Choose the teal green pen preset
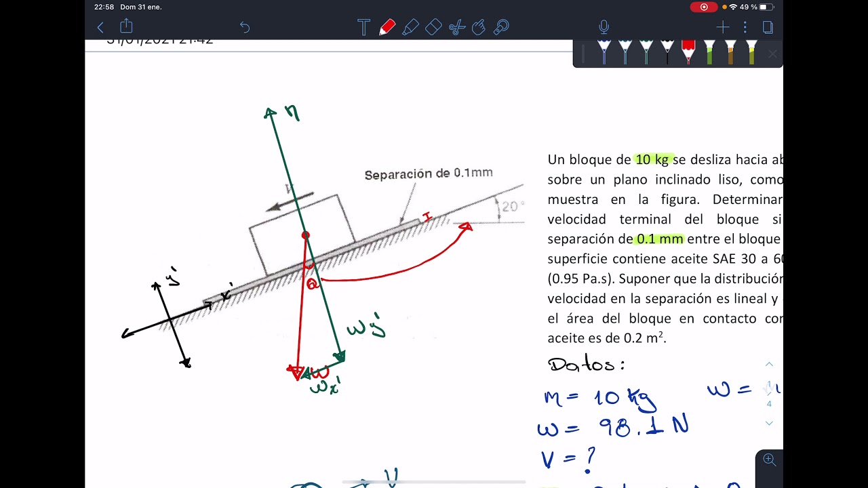868x488 pixels. [646, 52]
